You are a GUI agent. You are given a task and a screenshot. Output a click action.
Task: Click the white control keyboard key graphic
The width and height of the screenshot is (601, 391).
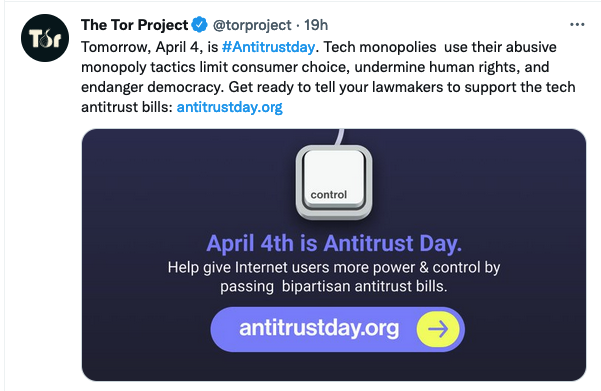tap(334, 182)
